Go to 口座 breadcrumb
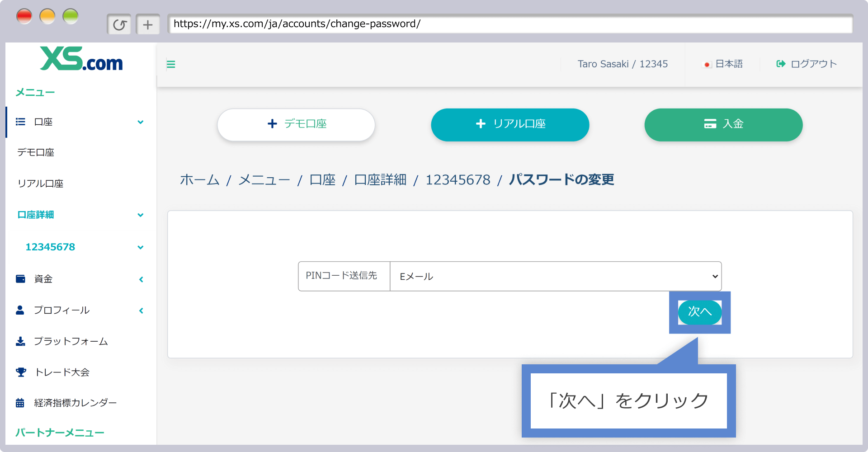The height and width of the screenshot is (452, 868). point(322,180)
